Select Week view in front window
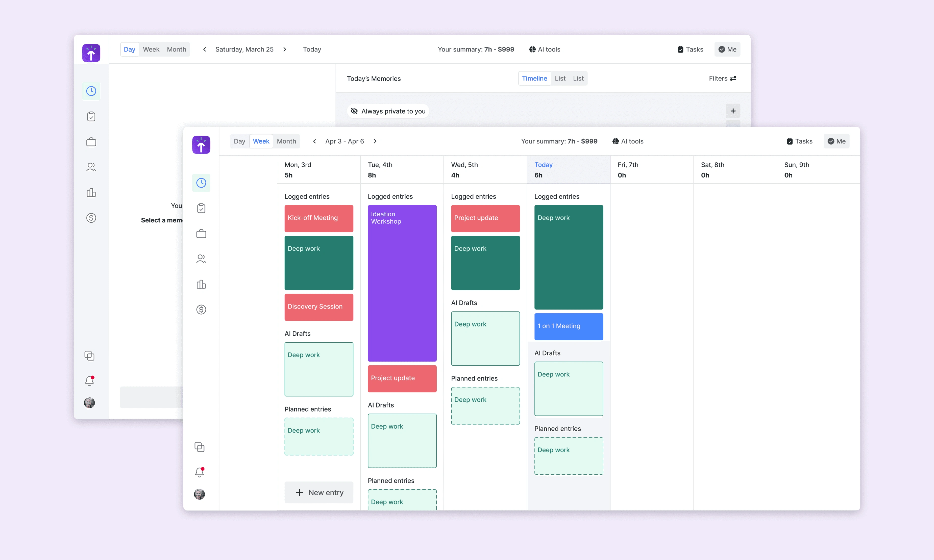 pos(261,141)
